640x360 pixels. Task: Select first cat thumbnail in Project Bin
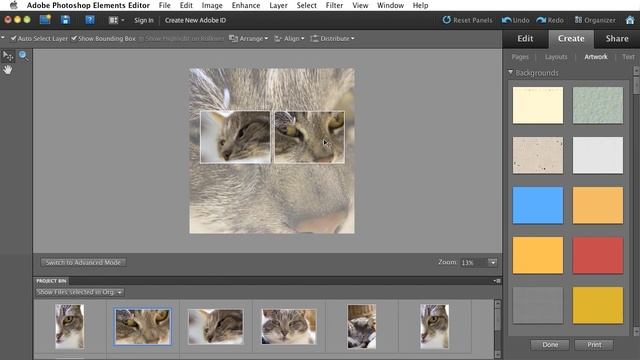click(70, 327)
